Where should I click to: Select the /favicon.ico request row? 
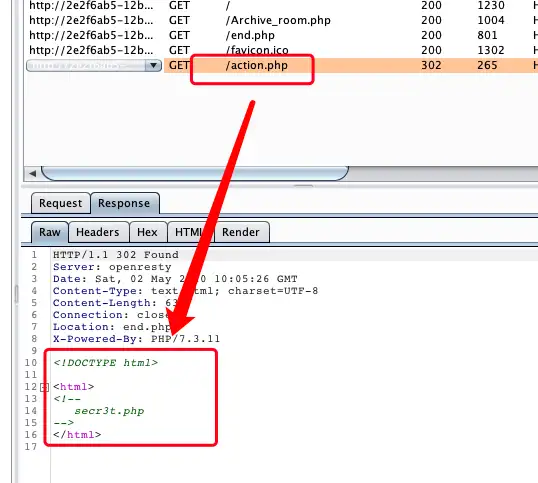[281, 50]
